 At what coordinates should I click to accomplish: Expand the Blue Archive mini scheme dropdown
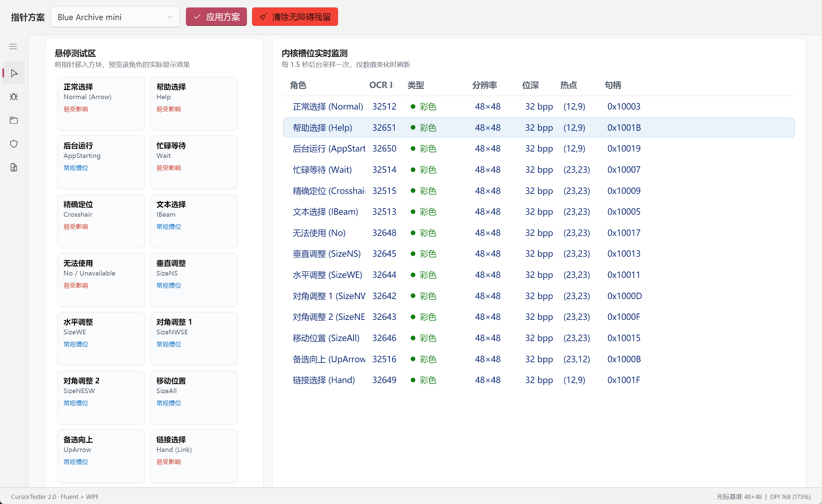[115, 17]
